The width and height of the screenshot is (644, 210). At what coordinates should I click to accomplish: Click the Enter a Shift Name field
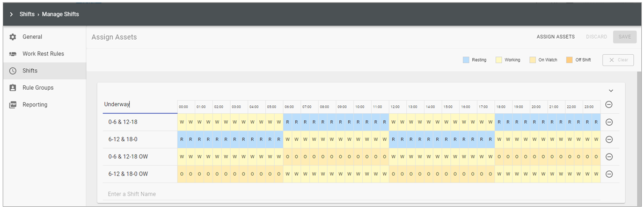point(352,194)
